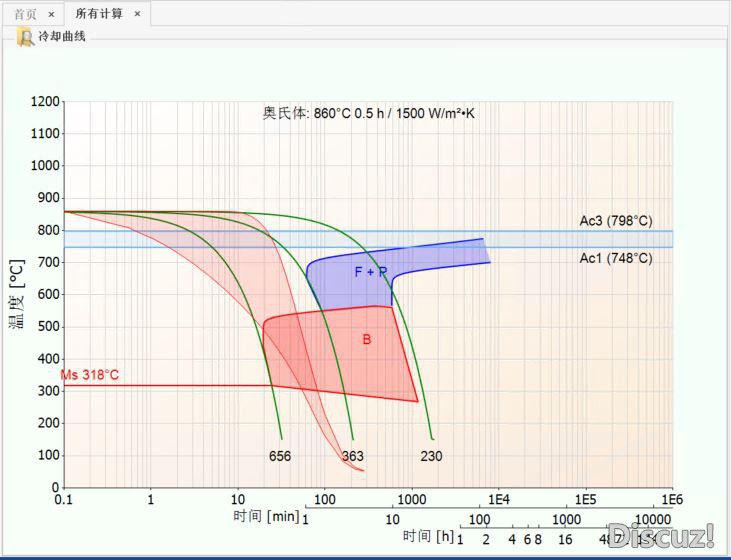Click the 冷却曲线 icon
The width and height of the screenshot is (731, 560).
click(x=25, y=37)
